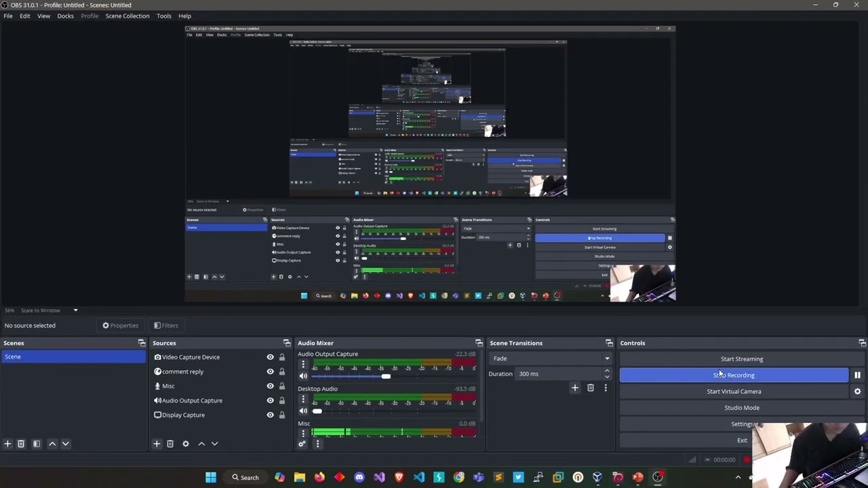Open scene filters icon in Scenes panel
868x488 pixels.
click(x=37, y=444)
